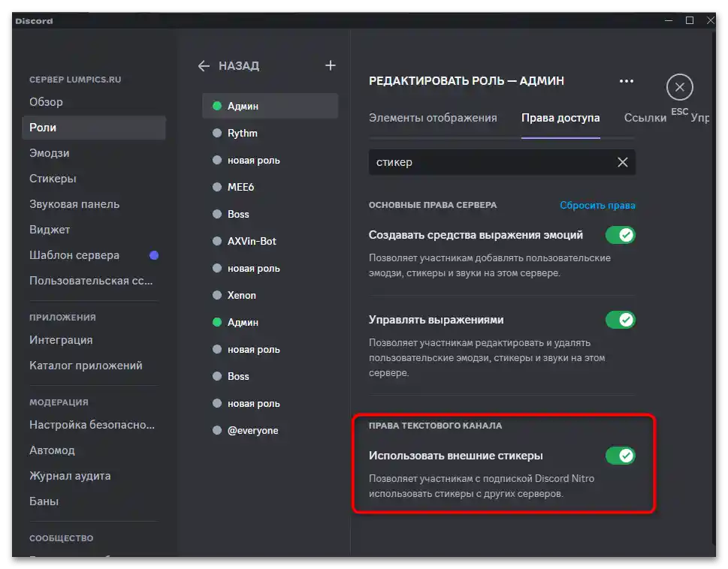Select the @everyone role
Viewport: 728px width, 569px height.
coord(252,431)
